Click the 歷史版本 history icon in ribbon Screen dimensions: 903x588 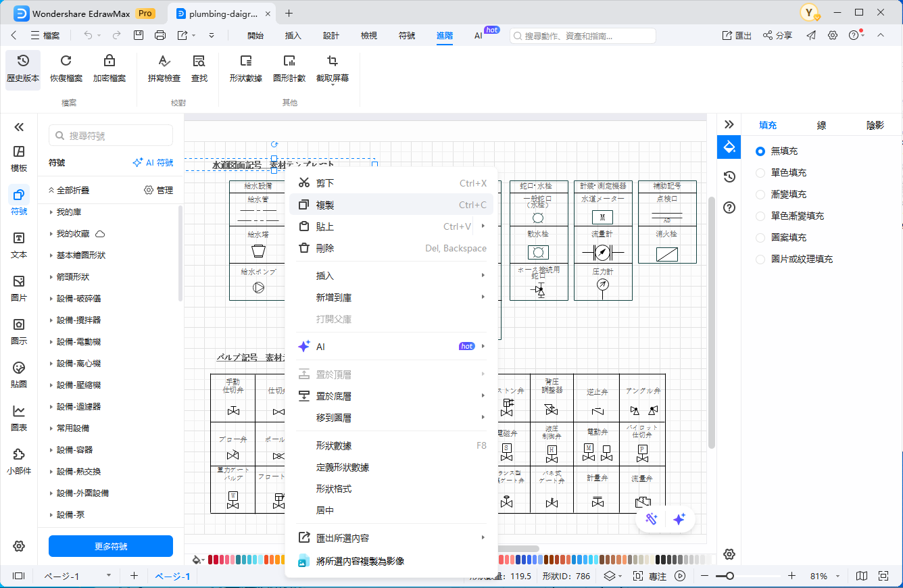pos(23,69)
